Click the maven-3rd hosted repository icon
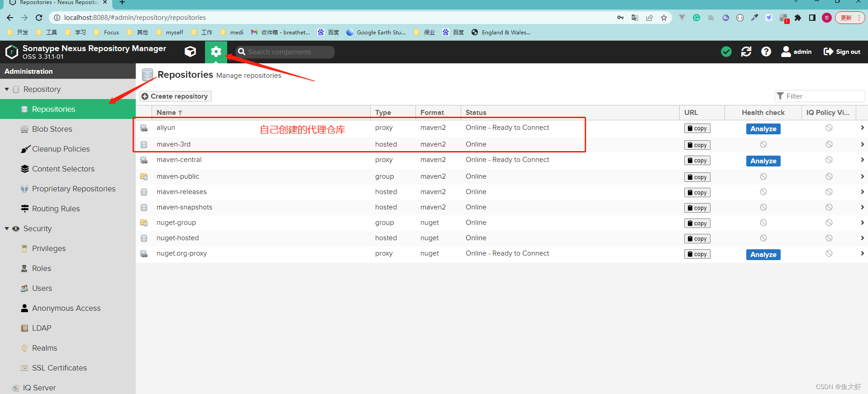 (144, 144)
